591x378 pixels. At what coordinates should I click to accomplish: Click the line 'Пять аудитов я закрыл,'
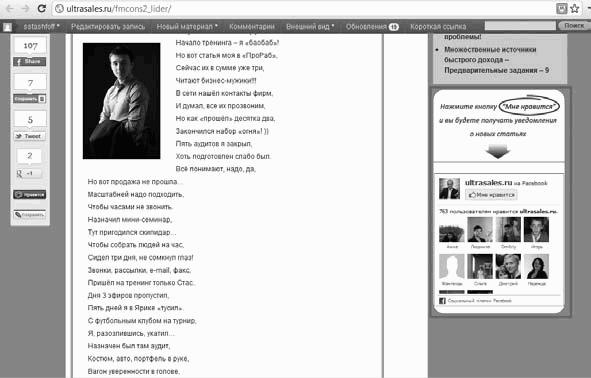pyautogui.click(x=214, y=144)
